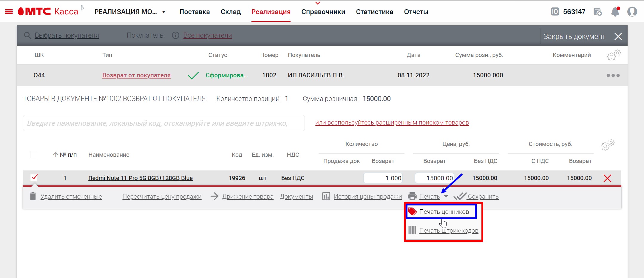644x278 pixels.
Task: Select Печать ценников from the dropdown
Action: [441, 212]
